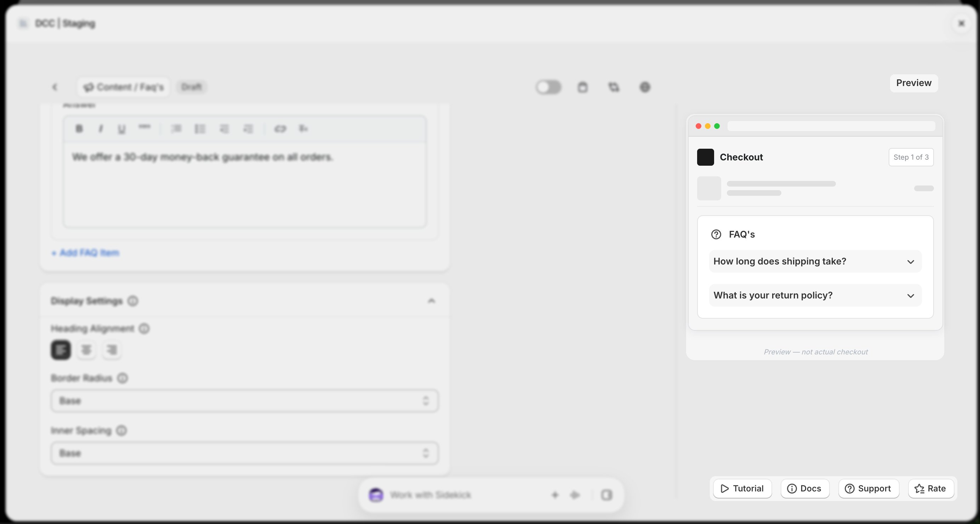Toggle the extension enable switch in the header

tap(548, 87)
